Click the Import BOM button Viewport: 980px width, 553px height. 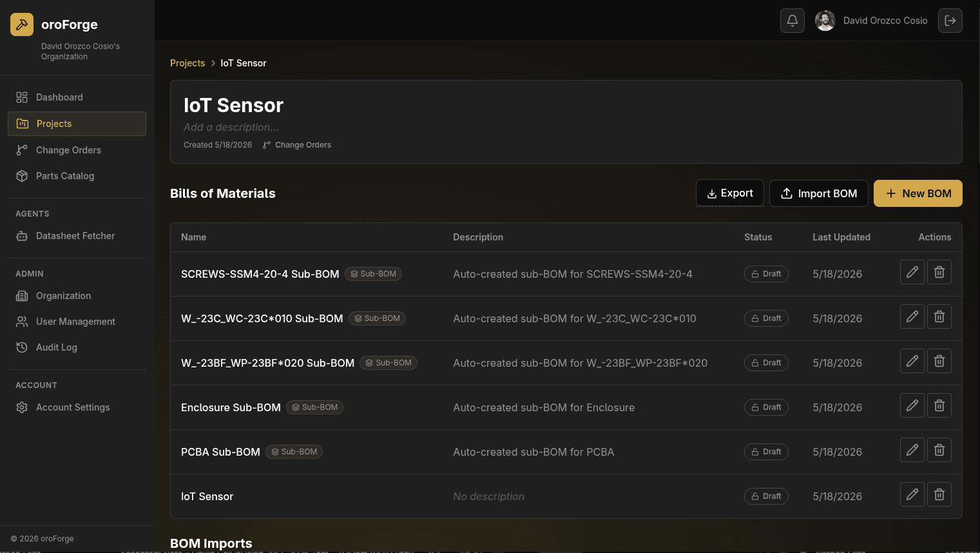pyautogui.click(x=819, y=193)
